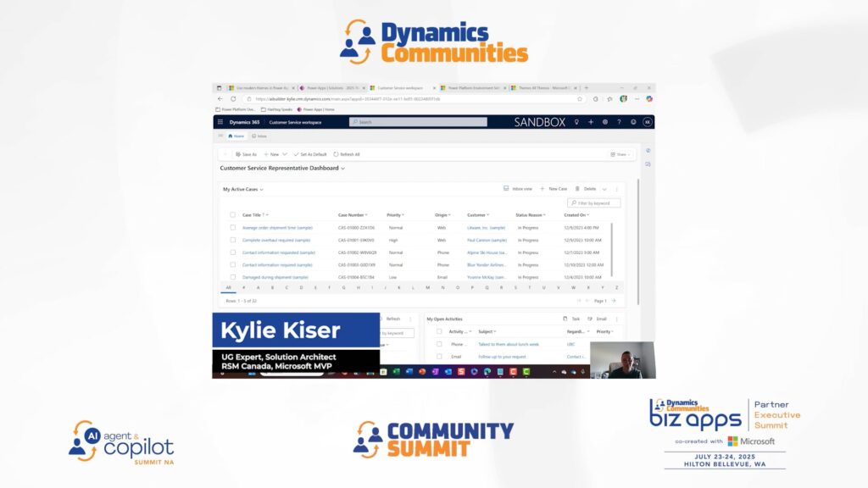
Task: Open the Case Number column header menu
Action: pyautogui.click(x=353, y=214)
